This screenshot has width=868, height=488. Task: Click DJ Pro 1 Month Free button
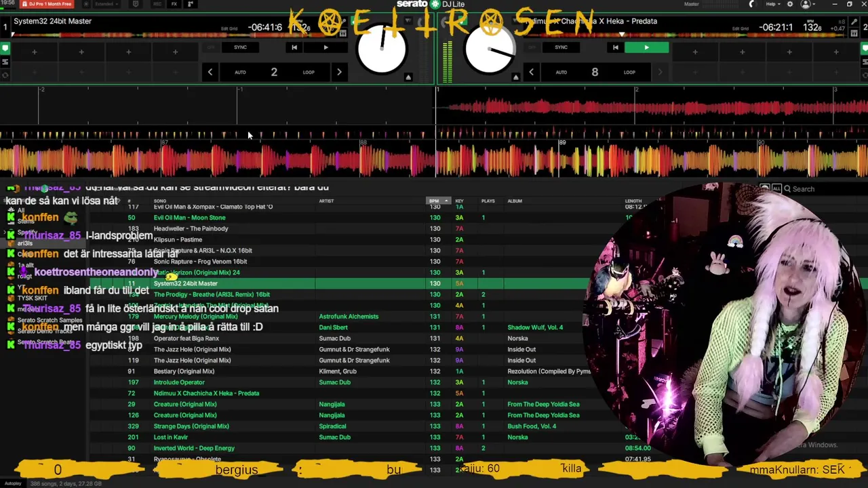coord(46,4)
